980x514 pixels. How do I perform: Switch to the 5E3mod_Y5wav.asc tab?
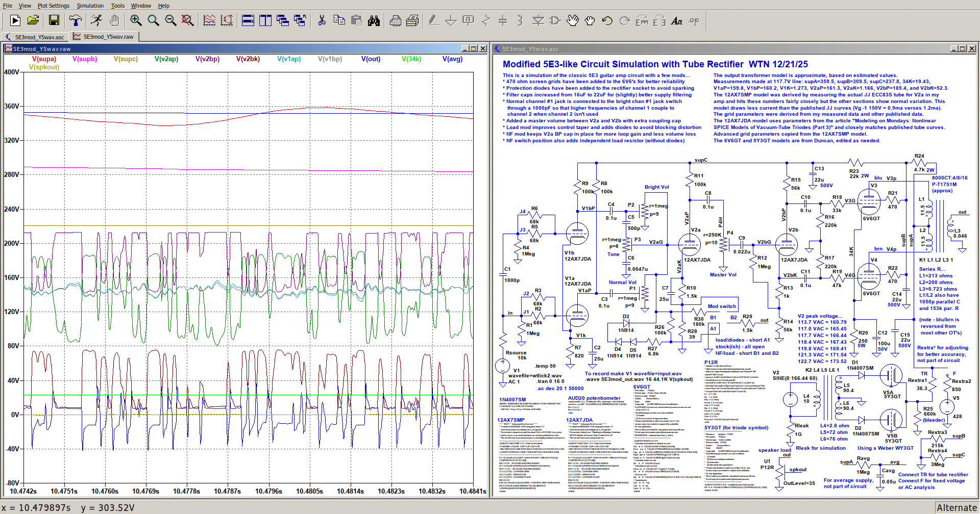[35, 37]
